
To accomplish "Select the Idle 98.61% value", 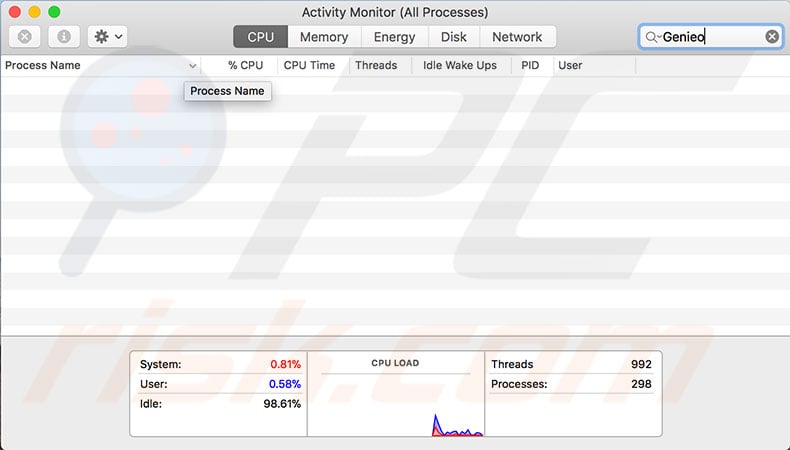I will 282,404.
